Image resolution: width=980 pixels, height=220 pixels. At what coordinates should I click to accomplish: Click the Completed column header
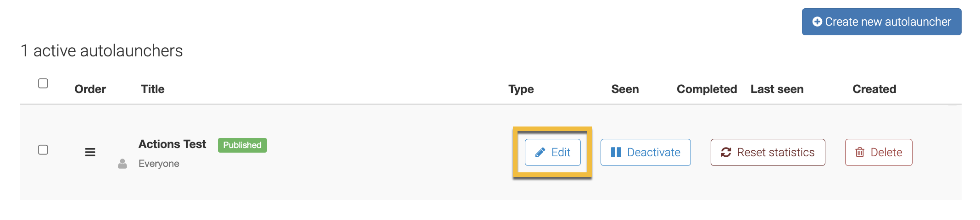pos(707,89)
